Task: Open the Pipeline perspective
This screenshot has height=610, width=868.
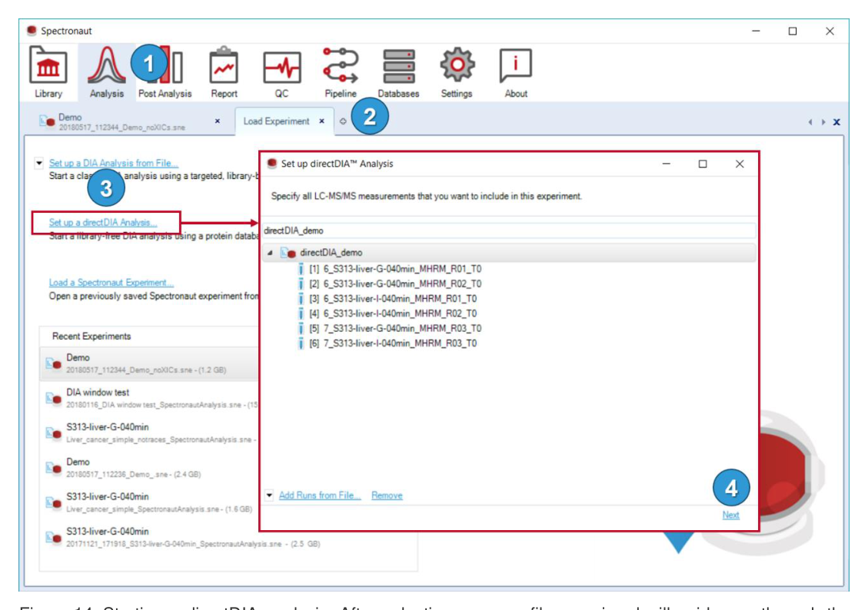Action: tap(341, 72)
